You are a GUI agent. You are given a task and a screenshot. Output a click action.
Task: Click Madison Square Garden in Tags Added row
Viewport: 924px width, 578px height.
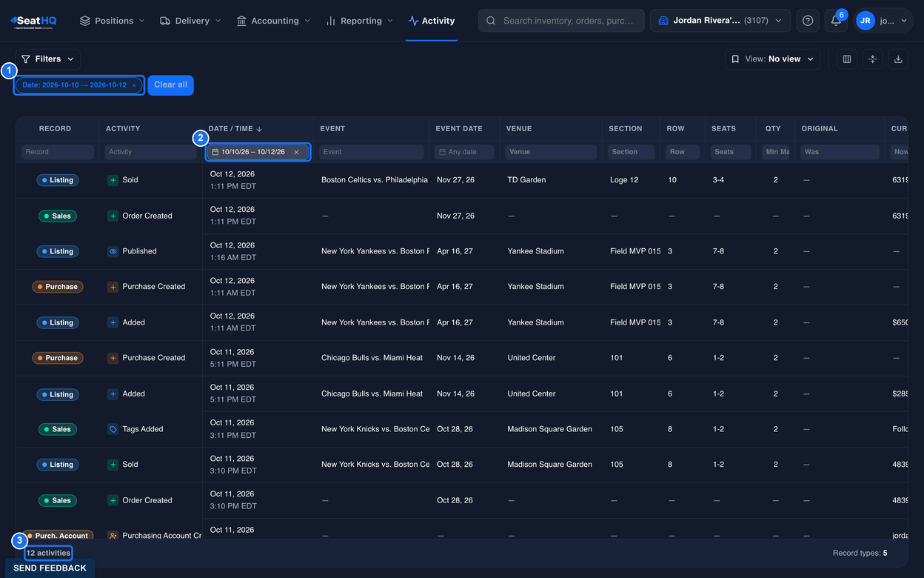[x=549, y=429]
